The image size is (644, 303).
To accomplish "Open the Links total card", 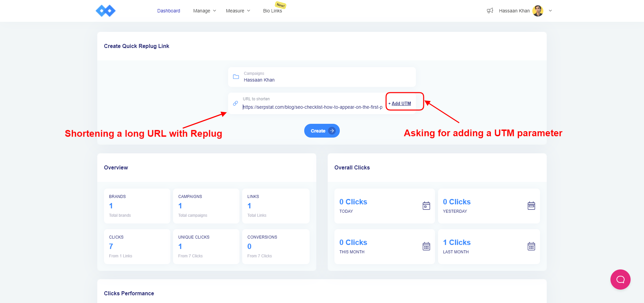I will point(276,206).
